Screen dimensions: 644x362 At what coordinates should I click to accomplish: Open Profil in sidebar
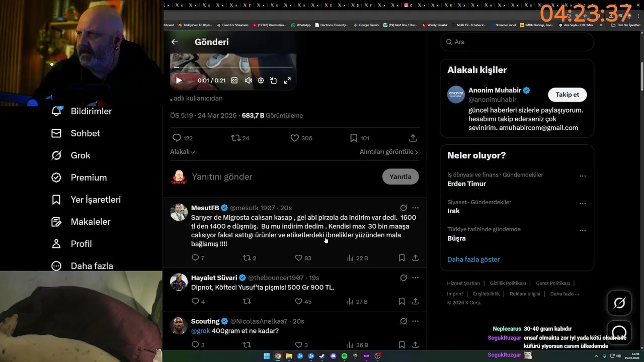[x=71, y=244]
